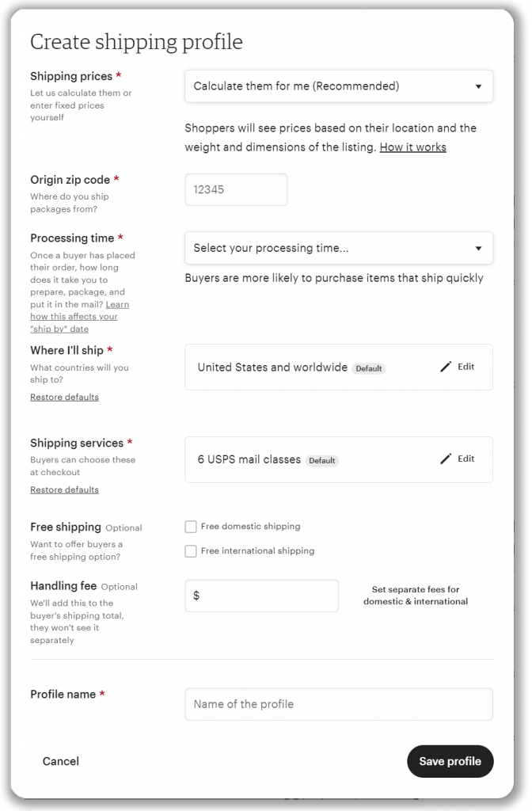
Task: Restore defaults under Shipping services
Action: [64, 489]
